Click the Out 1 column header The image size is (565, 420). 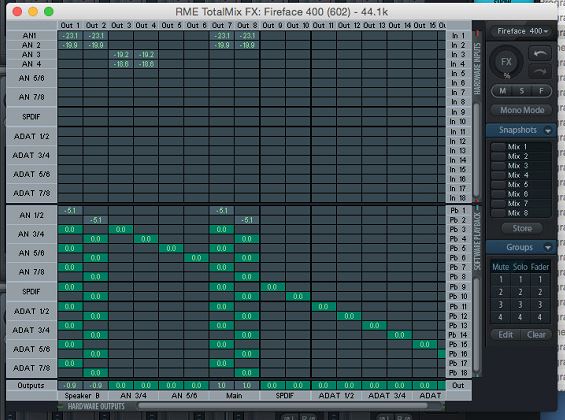[x=70, y=25]
